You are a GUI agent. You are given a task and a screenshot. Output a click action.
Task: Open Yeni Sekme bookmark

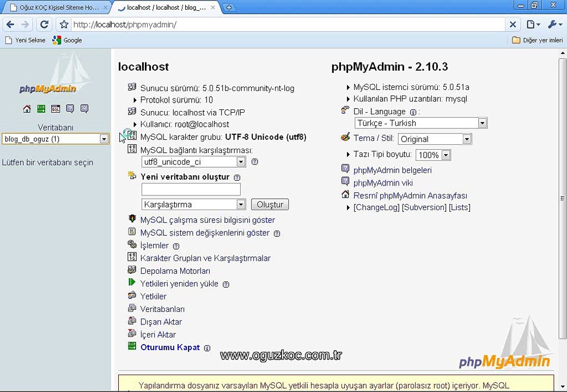click(25, 40)
